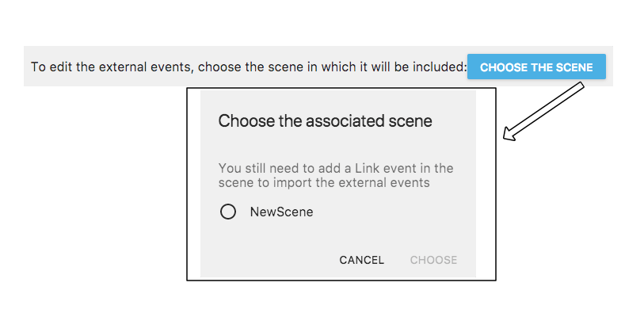Click the 'Choose the associated scene' dialog title
Image resolution: width=644 pixels, height=313 pixels.
pos(325,121)
